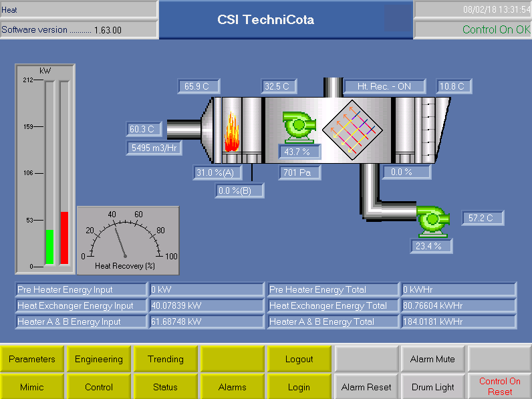The image size is (532, 399).
Task: Click the 0 kW value field
Action: click(207, 289)
